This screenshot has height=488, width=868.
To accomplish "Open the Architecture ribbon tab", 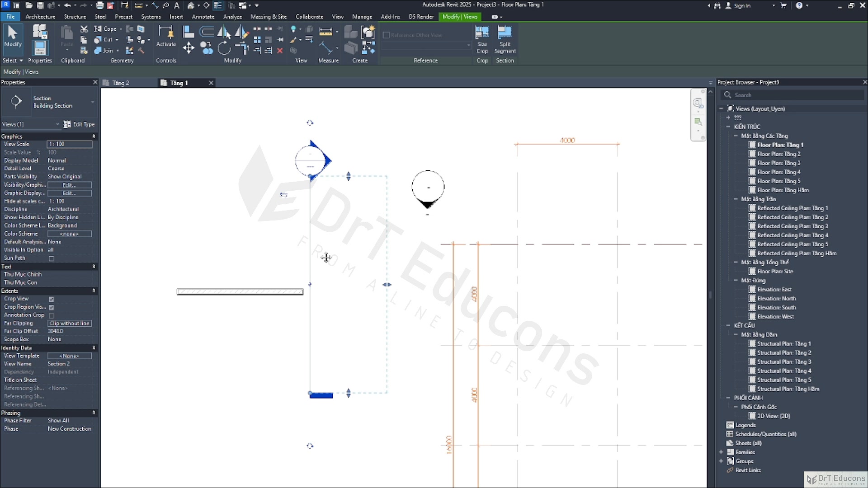I will point(40,17).
